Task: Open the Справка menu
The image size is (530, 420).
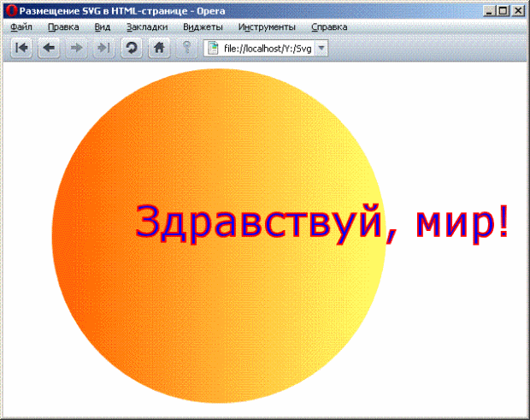Action: [x=329, y=27]
